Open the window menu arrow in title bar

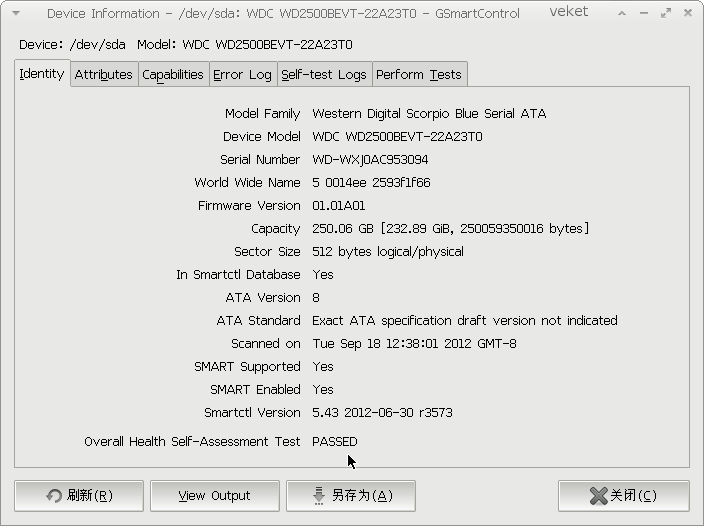click(x=16, y=13)
